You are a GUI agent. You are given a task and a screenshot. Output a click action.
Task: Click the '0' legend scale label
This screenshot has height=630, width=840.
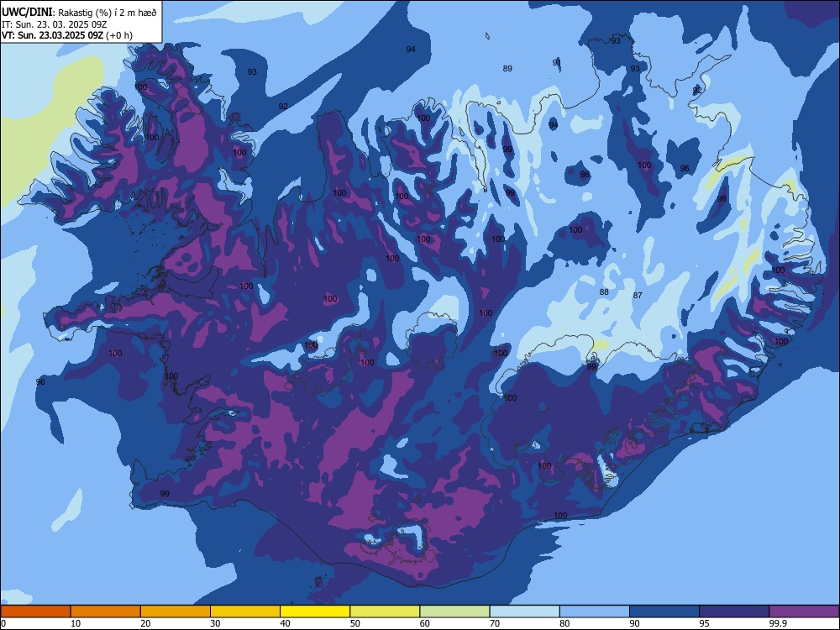(x=3, y=623)
